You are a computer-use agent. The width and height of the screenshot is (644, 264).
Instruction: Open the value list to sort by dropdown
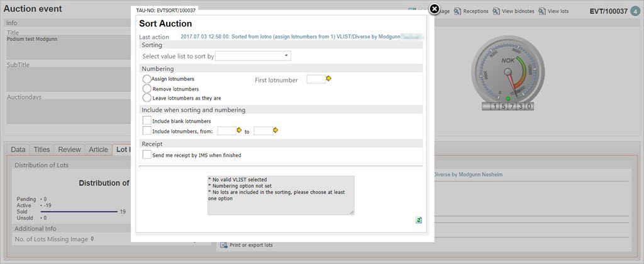[x=253, y=56]
